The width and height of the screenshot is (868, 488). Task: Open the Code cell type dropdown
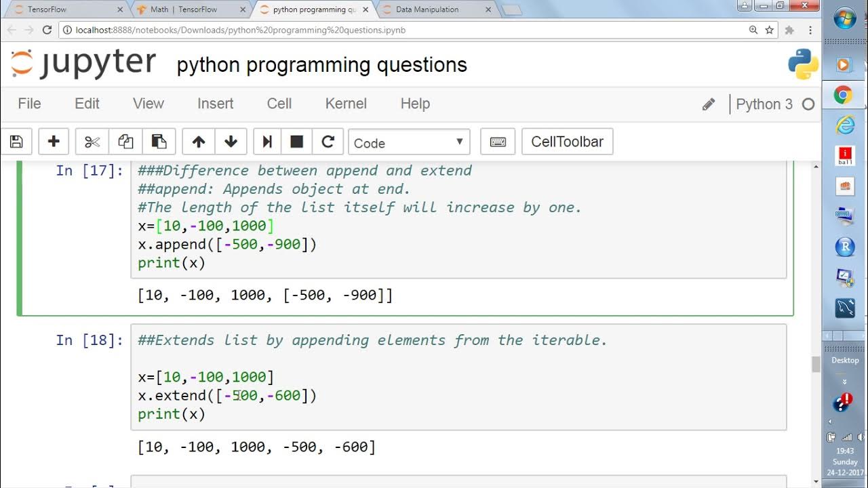408,142
